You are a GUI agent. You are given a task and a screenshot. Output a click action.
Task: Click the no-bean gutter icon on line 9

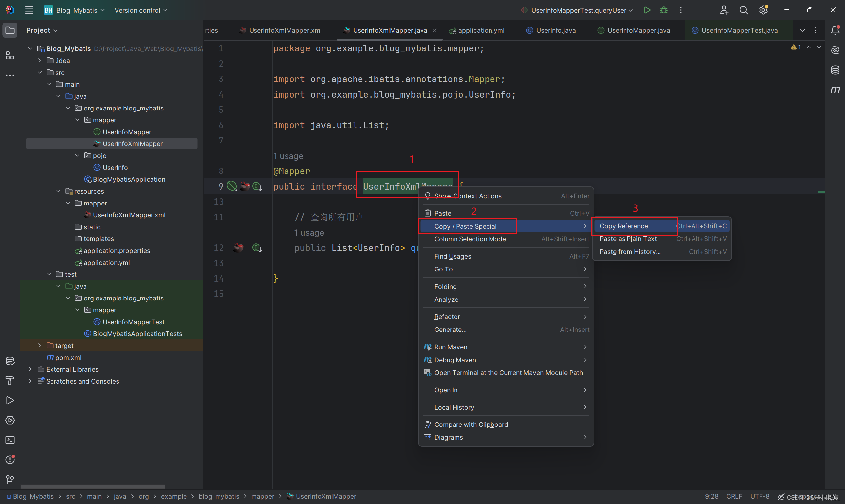(x=232, y=186)
